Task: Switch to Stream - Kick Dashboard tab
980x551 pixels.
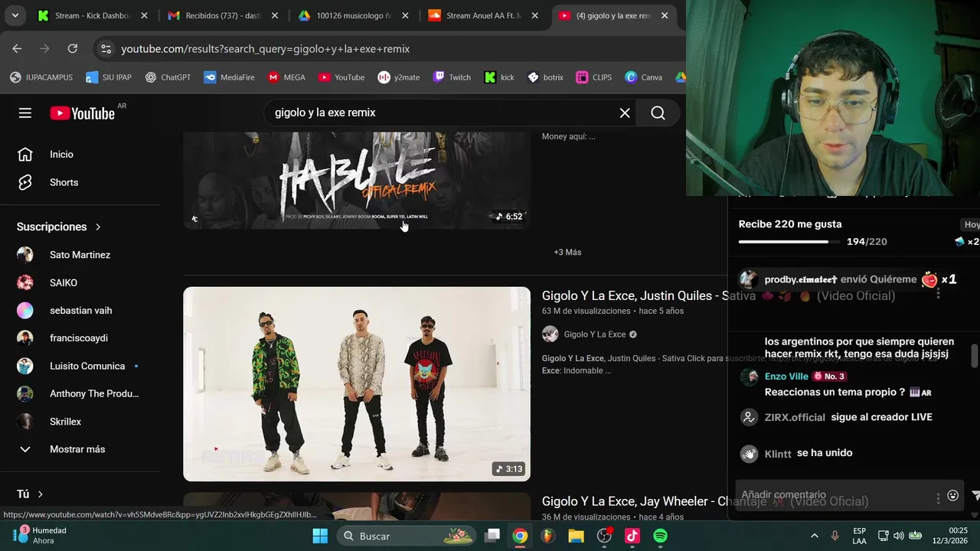Action: pos(92,15)
